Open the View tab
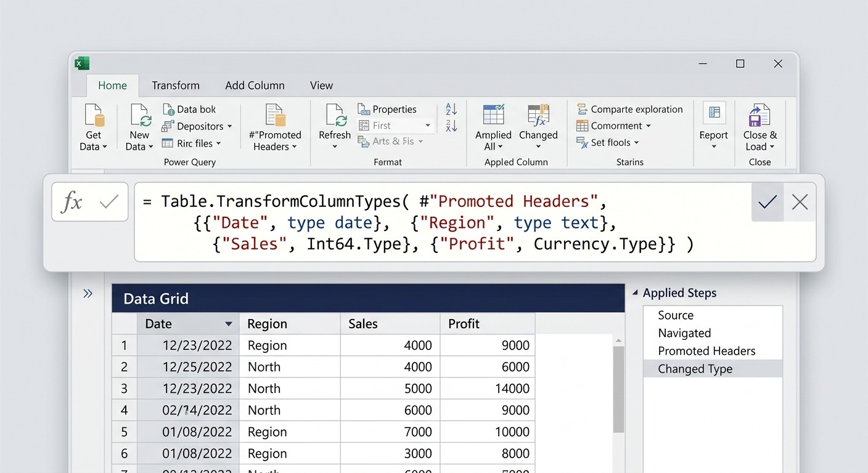868x473 pixels. click(321, 86)
